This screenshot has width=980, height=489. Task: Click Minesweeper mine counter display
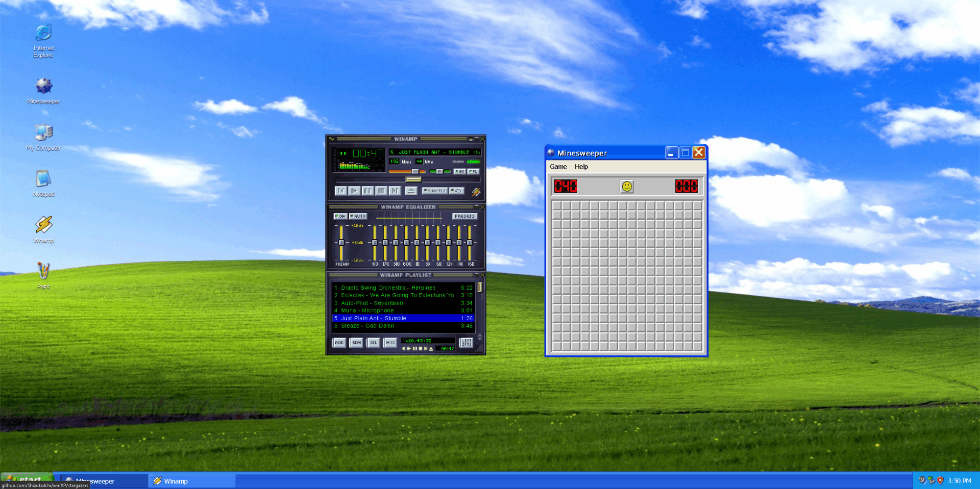(565, 186)
